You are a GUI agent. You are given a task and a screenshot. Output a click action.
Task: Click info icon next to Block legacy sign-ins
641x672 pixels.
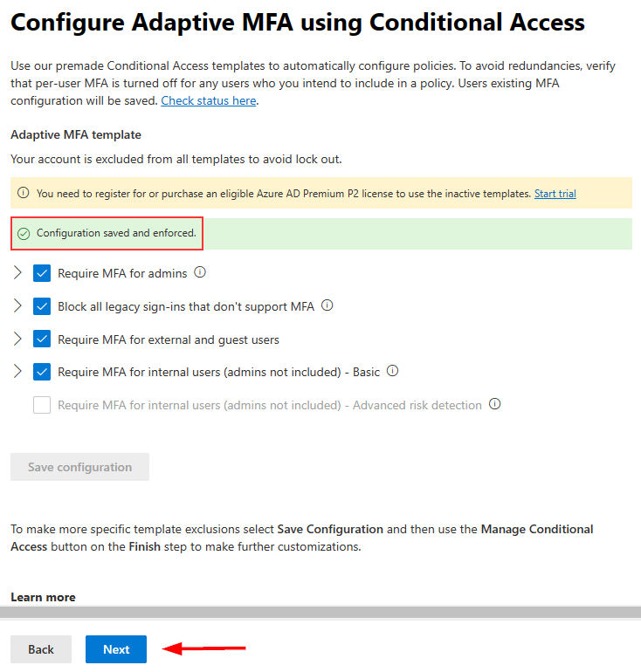(x=327, y=305)
